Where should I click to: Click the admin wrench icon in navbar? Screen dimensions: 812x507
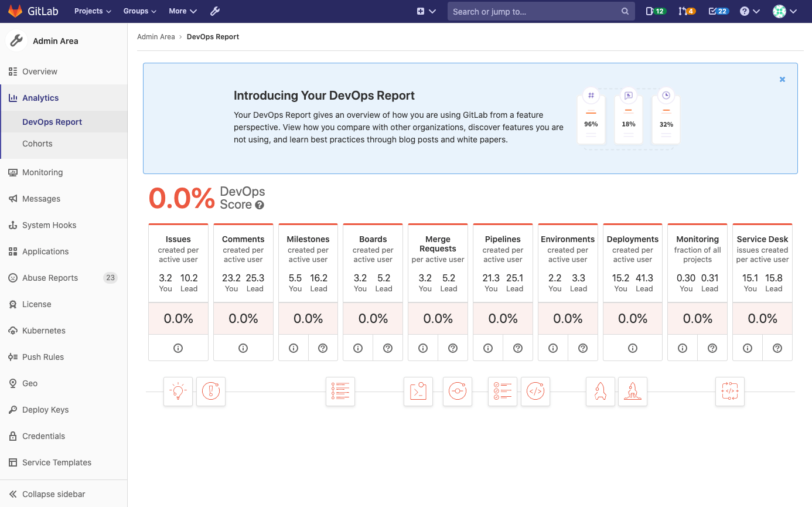215,11
